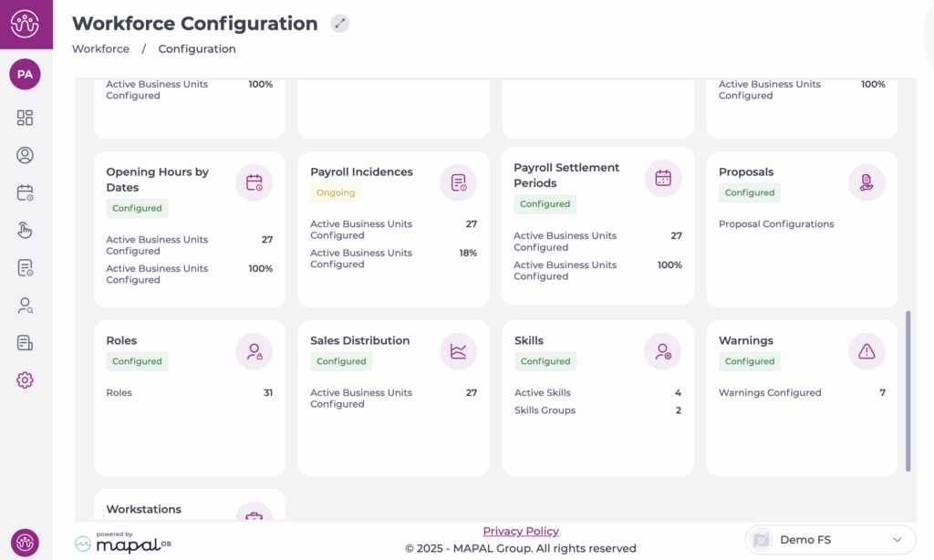Click the MAPAL logo at sidebar top
Viewport: 934px width, 560px height.
[x=25, y=24]
